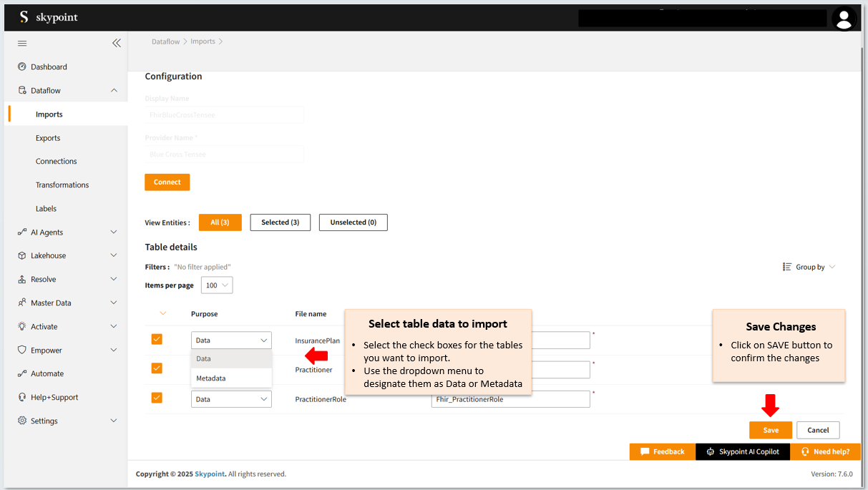Image resolution: width=868 pixels, height=490 pixels.
Task: Collapse sidebar with double chevron icon
Action: pos(117,43)
